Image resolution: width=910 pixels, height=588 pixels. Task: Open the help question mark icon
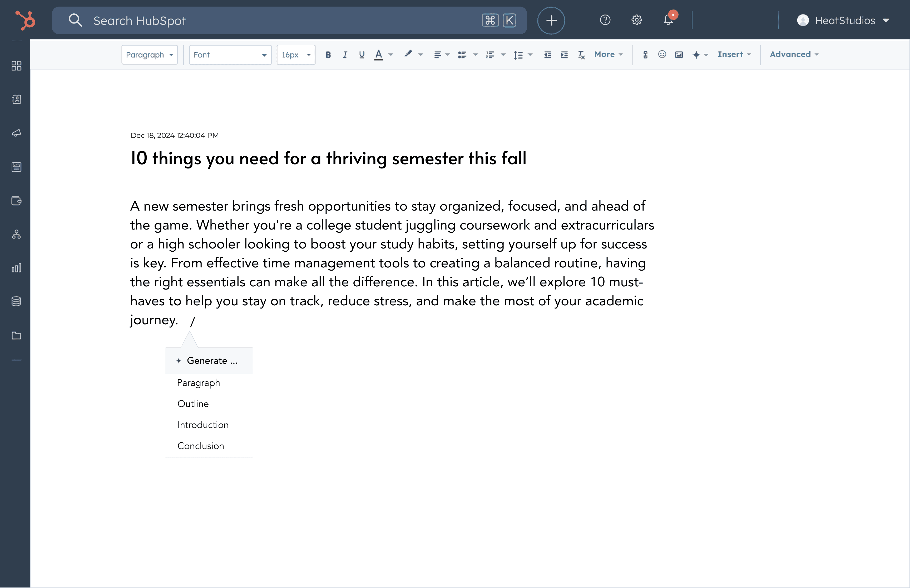605,20
